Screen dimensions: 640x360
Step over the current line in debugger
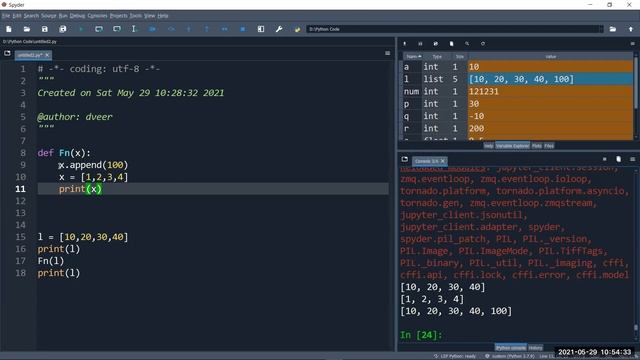[171, 29]
